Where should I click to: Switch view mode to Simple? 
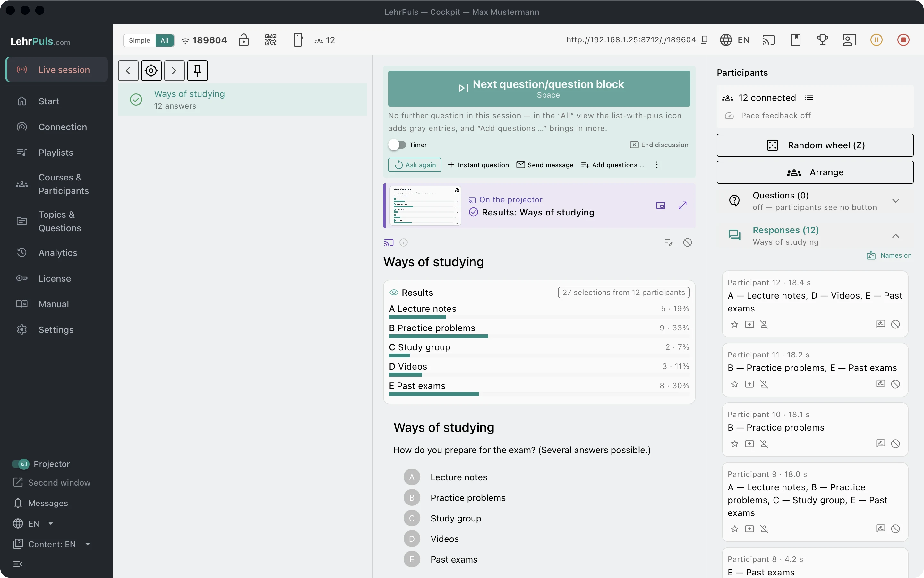click(139, 40)
